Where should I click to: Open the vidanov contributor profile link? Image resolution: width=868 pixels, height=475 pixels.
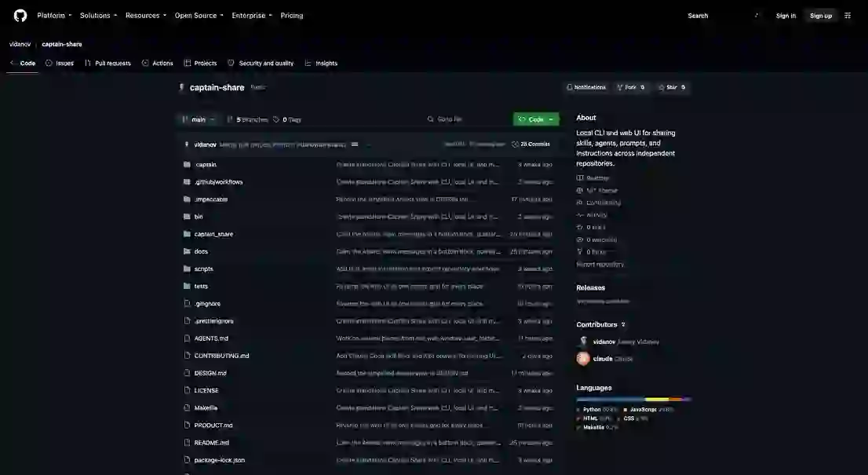[604, 342]
